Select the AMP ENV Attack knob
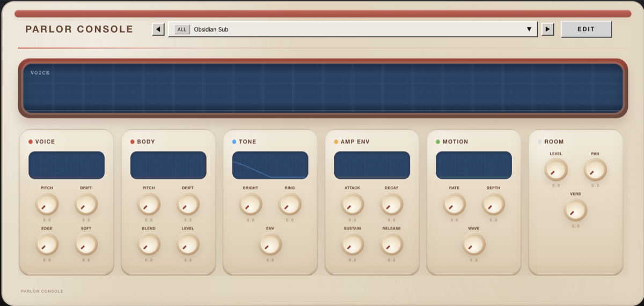This screenshot has width=644, height=306. coord(352,204)
